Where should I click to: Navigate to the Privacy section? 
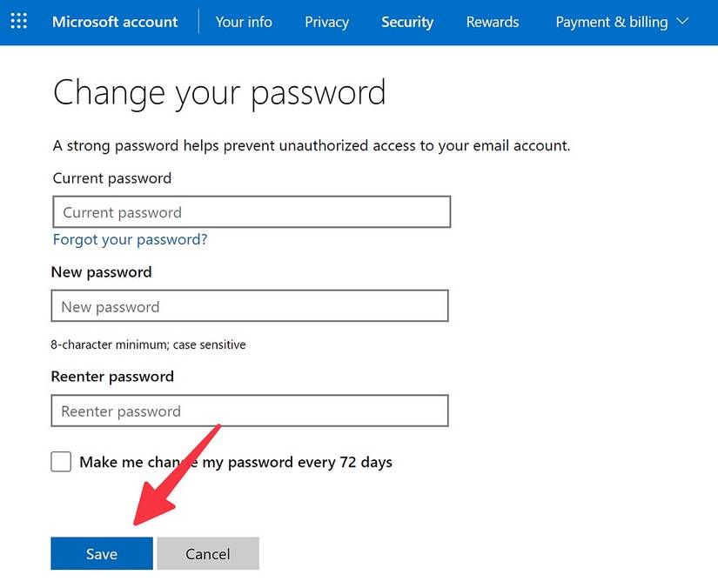tap(326, 22)
